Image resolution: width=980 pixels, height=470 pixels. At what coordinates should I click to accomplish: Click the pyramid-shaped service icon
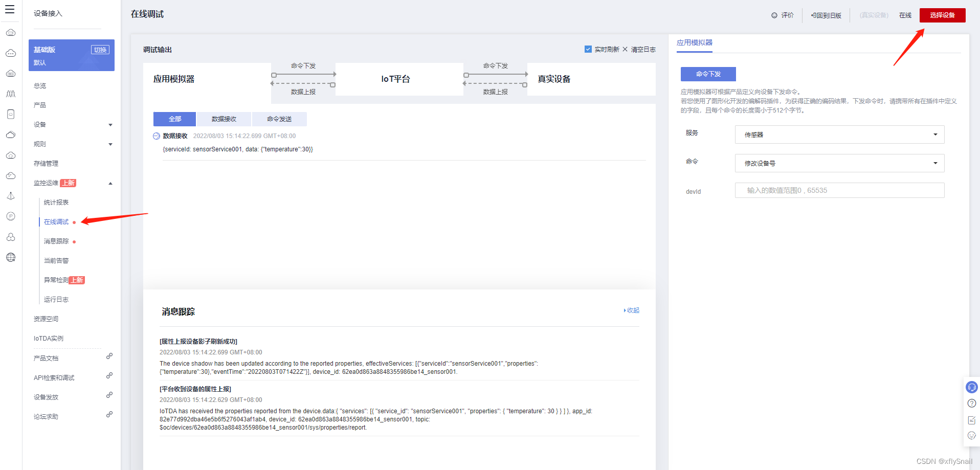[x=11, y=196]
